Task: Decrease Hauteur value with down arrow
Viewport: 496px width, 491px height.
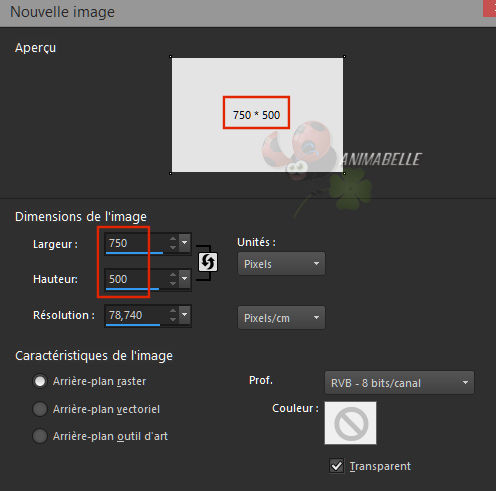Action: pos(173,283)
